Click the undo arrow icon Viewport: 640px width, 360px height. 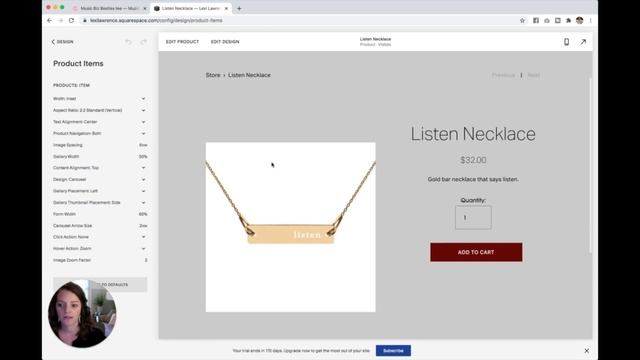[128, 42]
